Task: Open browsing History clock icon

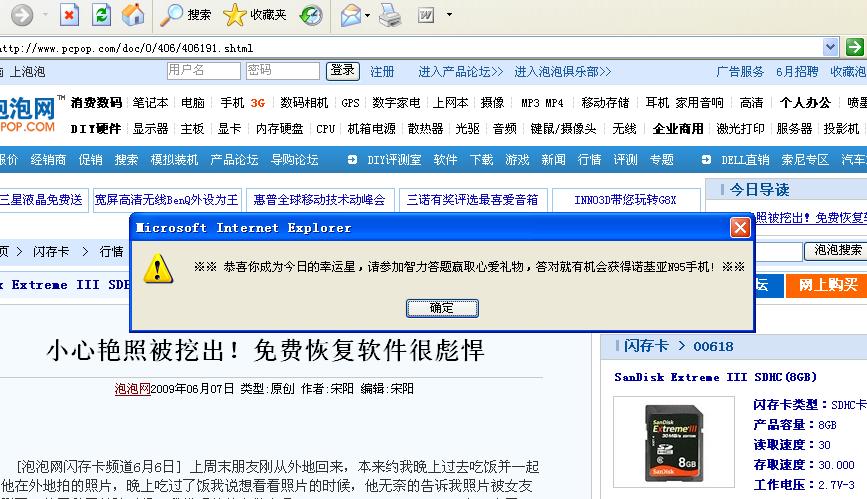Action: click(x=311, y=15)
